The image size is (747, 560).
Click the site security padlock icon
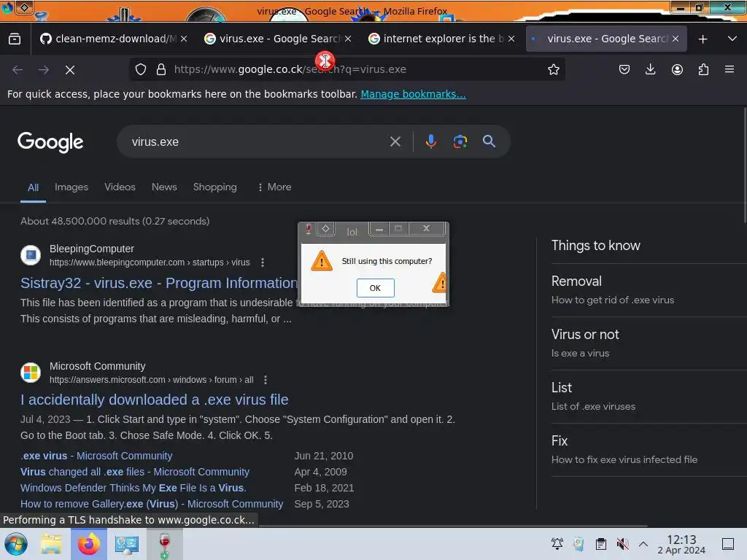coord(161,69)
